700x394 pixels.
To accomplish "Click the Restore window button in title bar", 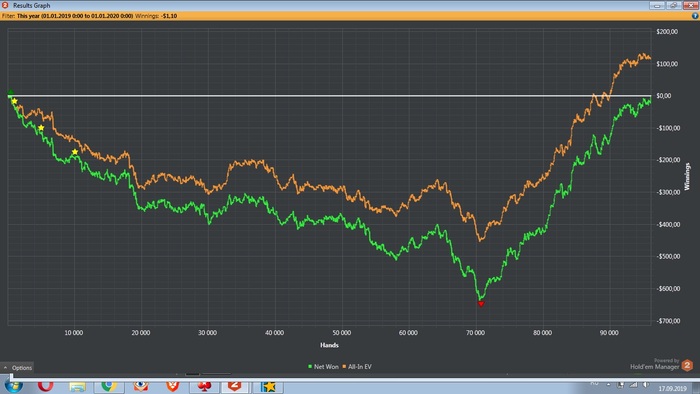I will (673, 5).
